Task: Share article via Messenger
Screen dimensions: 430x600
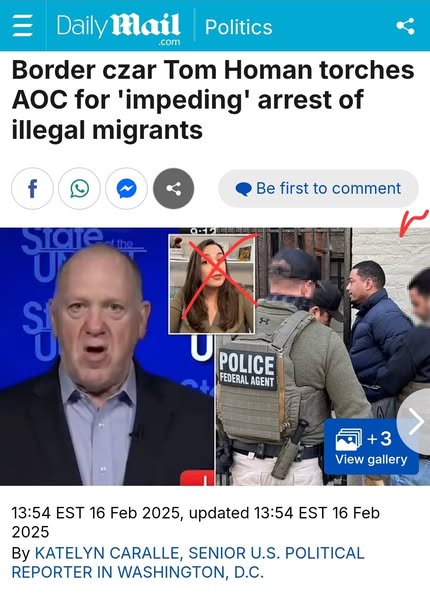Action: (x=127, y=189)
